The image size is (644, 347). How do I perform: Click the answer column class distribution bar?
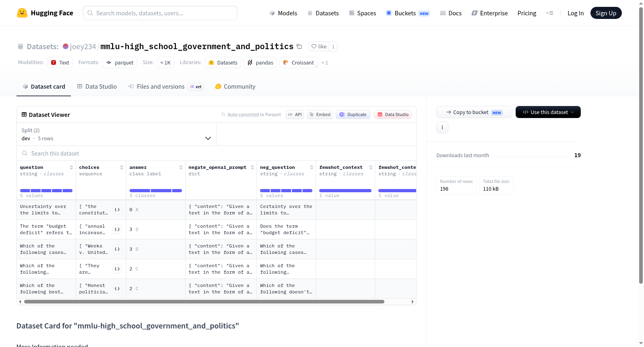[x=156, y=191]
